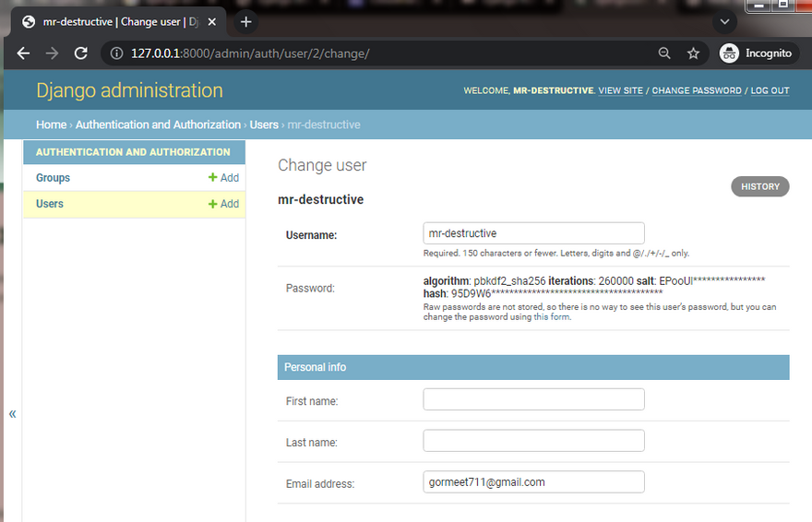Screen dimensions: 812x522
Task: Open the History button
Action: click(x=759, y=186)
